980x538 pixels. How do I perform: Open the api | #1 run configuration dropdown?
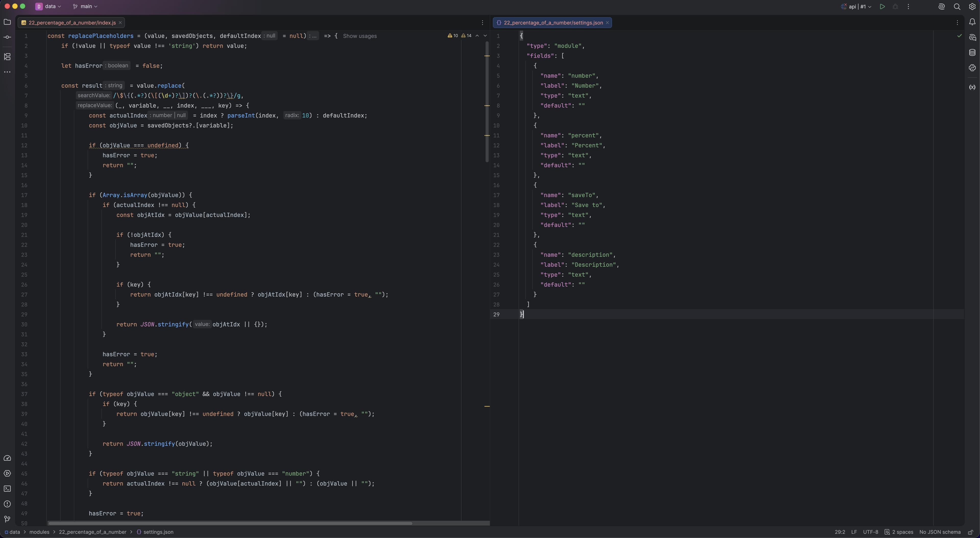856,6
